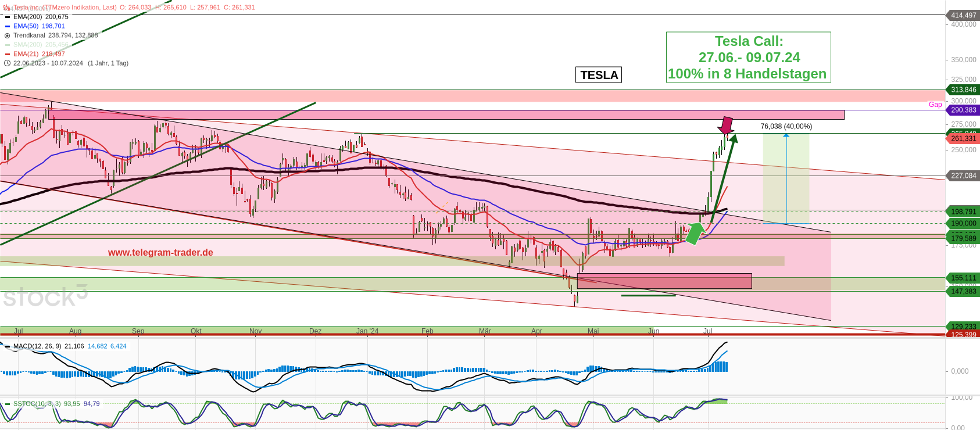The height and width of the screenshot is (430, 980).
Task: Click the 400,000 price axis label
Action: point(964,24)
